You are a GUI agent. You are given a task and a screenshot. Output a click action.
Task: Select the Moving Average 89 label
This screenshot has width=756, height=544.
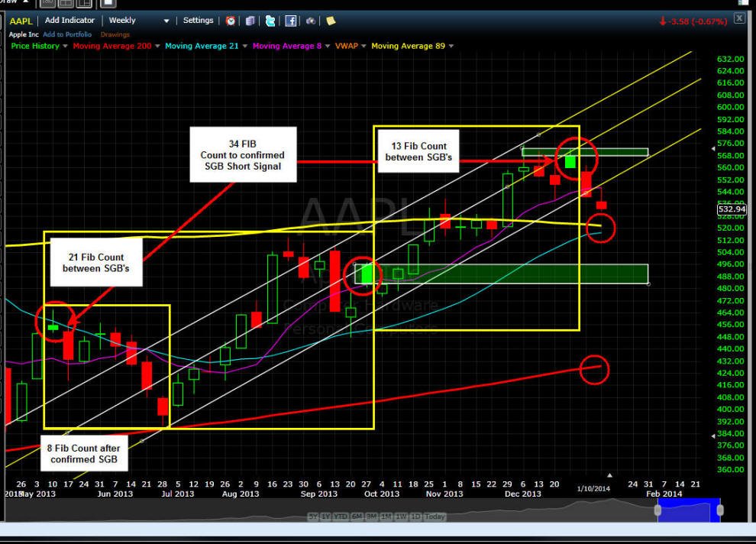click(408, 46)
